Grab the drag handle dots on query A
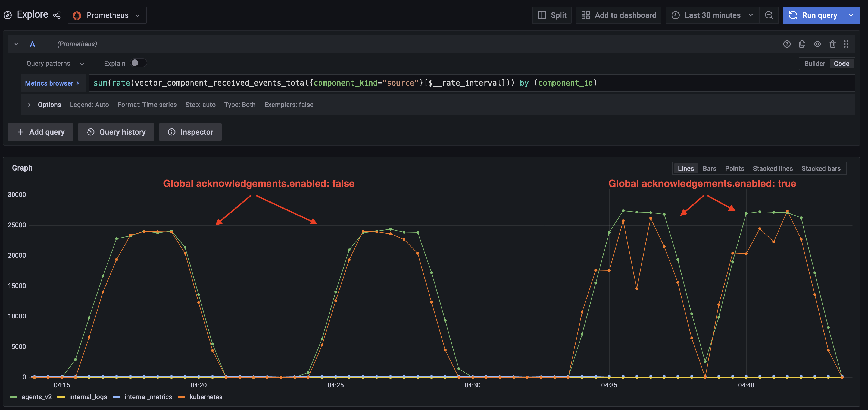This screenshot has width=868, height=410. coord(847,44)
